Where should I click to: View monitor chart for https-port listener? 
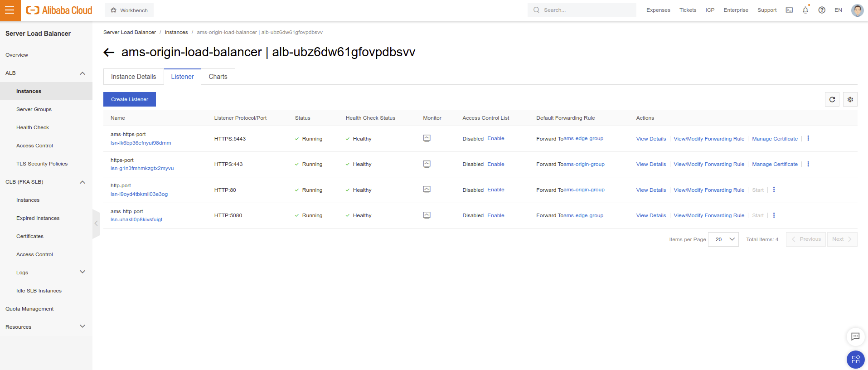tap(427, 164)
